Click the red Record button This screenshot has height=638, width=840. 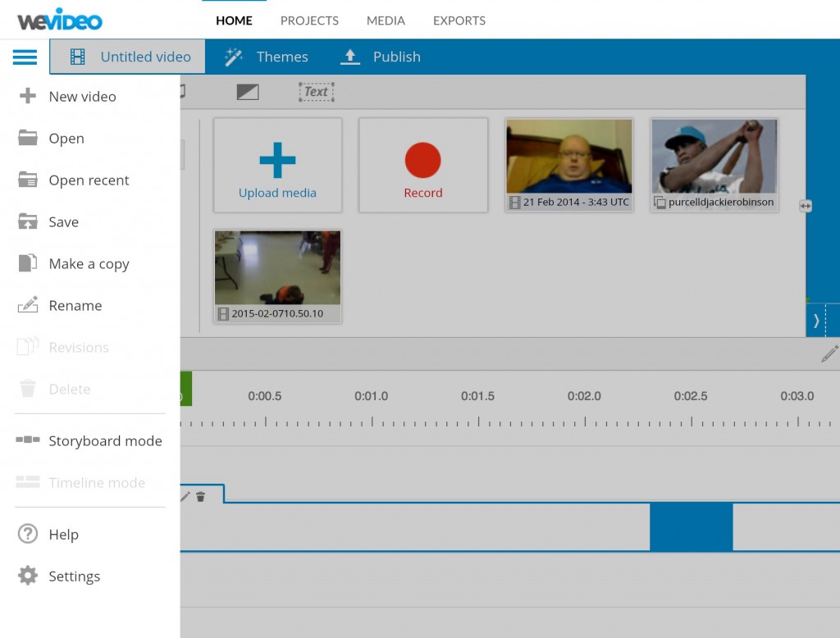[x=422, y=165]
